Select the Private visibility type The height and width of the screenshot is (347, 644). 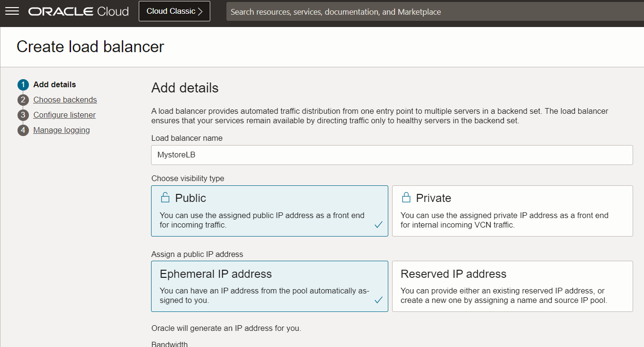click(512, 211)
